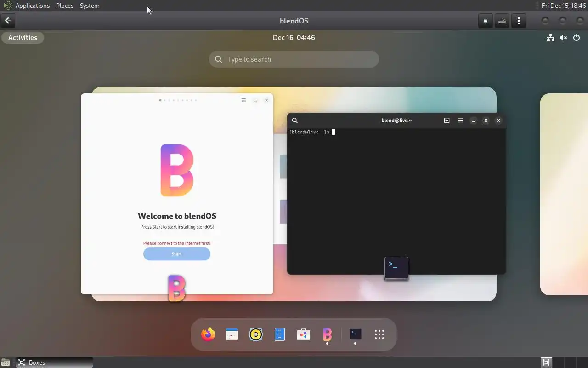This screenshot has width=588, height=368.
Task: Open the Files app from the dock
Action: click(x=280, y=334)
